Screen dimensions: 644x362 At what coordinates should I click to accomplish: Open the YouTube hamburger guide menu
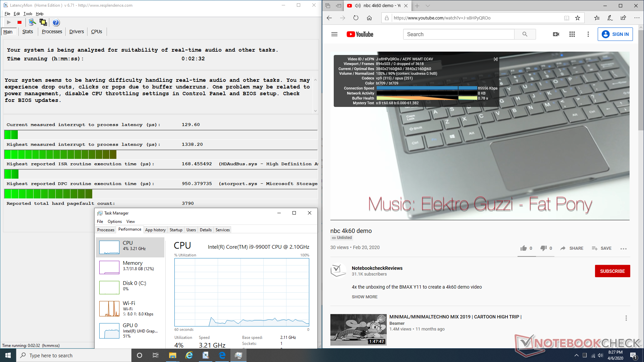tap(334, 34)
